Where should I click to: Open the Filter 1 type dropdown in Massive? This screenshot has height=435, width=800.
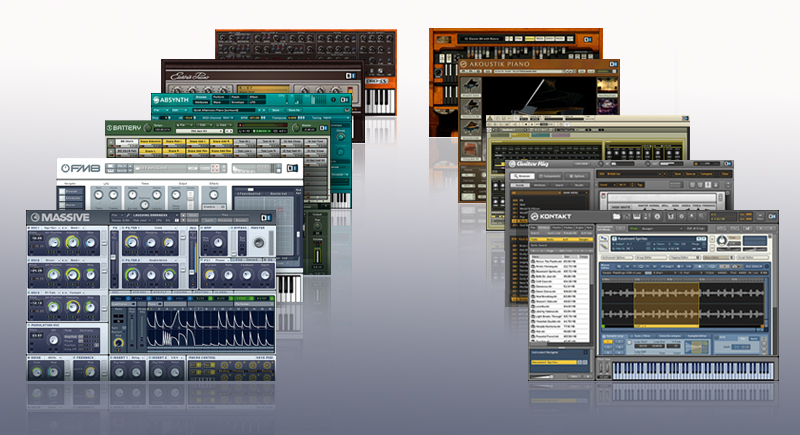(159, 228)
